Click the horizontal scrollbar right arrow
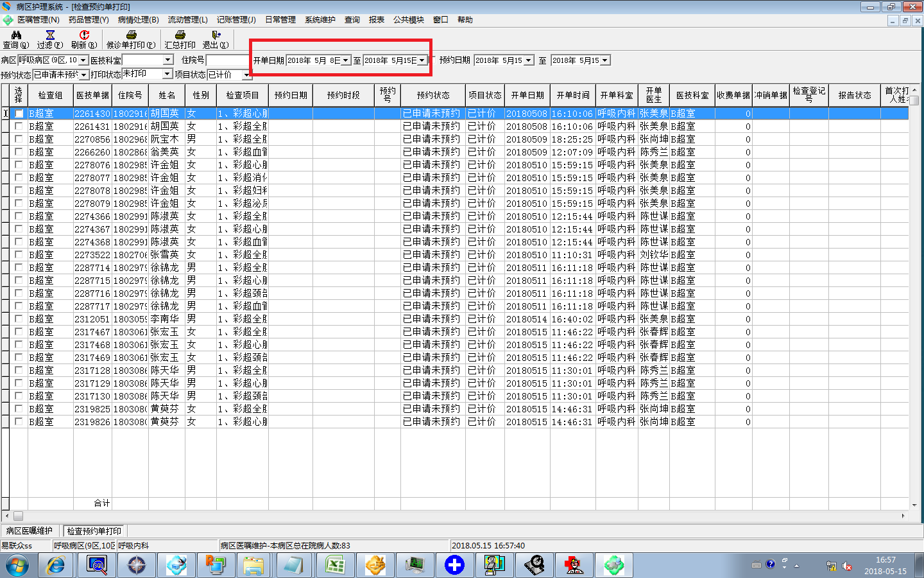Viewport: 924px width, 578px height. point(903,516)
